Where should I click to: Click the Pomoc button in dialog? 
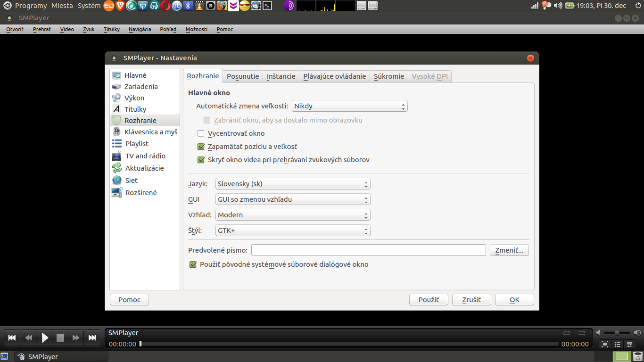click(129, 300)
